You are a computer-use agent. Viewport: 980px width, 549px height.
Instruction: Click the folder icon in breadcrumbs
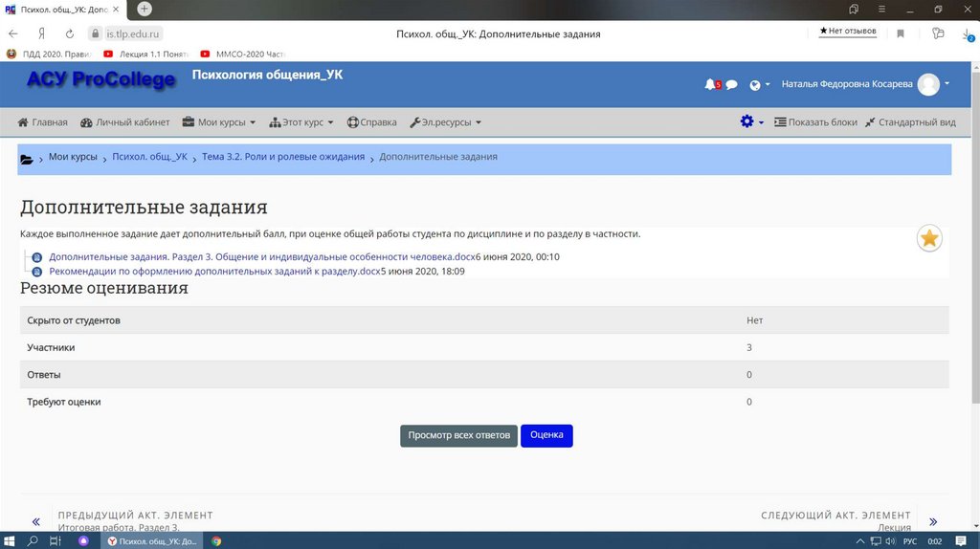click(x=27, y=159)
